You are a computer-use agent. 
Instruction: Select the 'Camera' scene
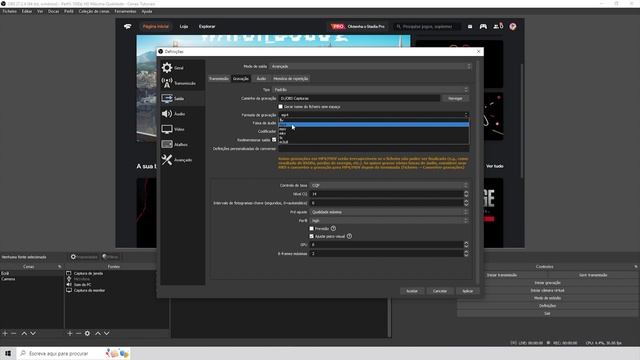[8, 279]
